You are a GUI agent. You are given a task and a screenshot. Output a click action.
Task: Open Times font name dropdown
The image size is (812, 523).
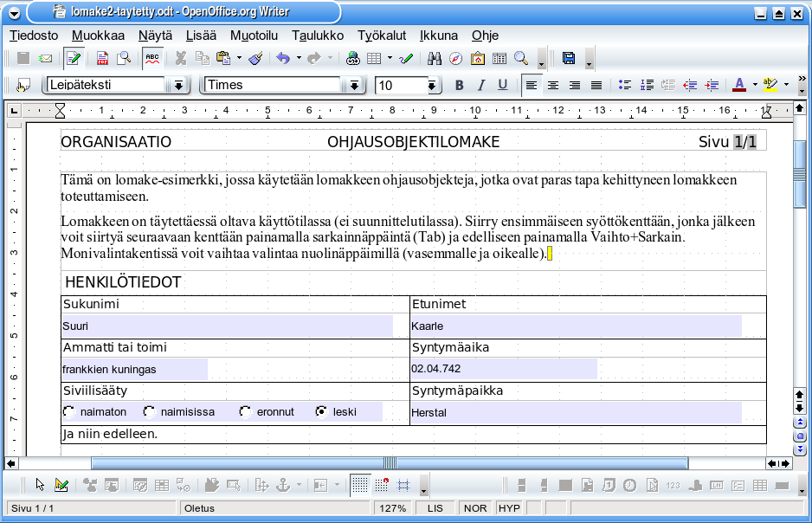coord(355,86)
